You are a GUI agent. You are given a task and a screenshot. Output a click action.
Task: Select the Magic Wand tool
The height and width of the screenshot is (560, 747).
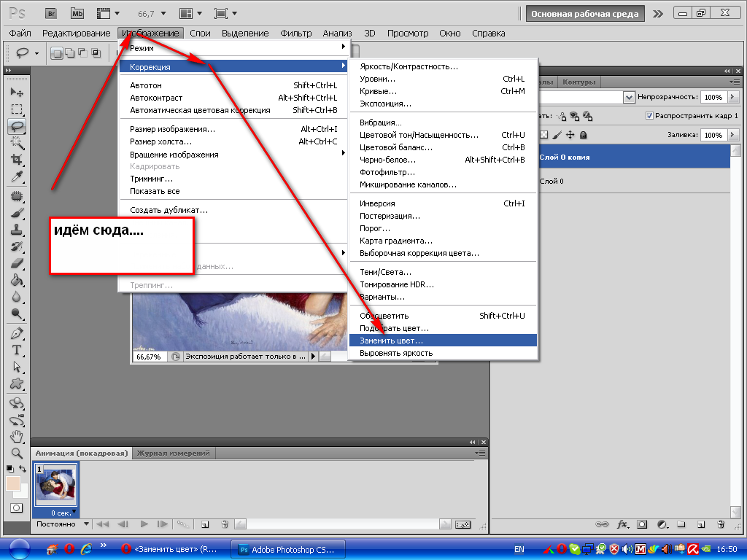[x=18, y=142]
